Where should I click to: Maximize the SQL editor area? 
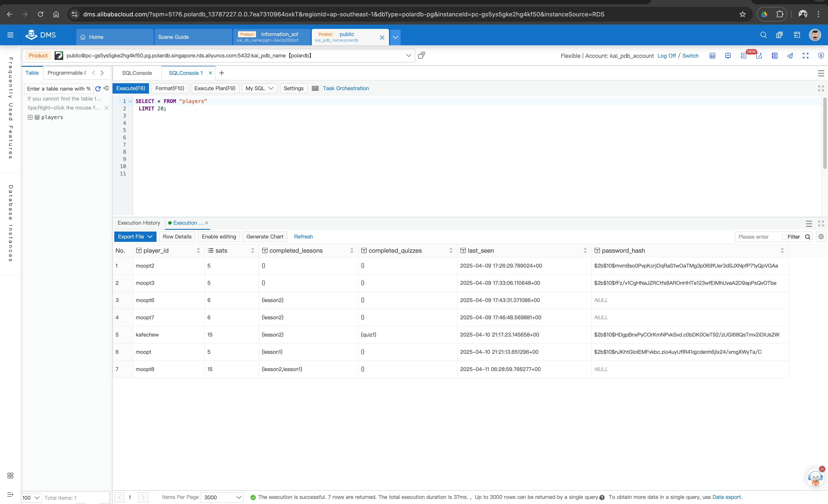click(x=821, y=88)
